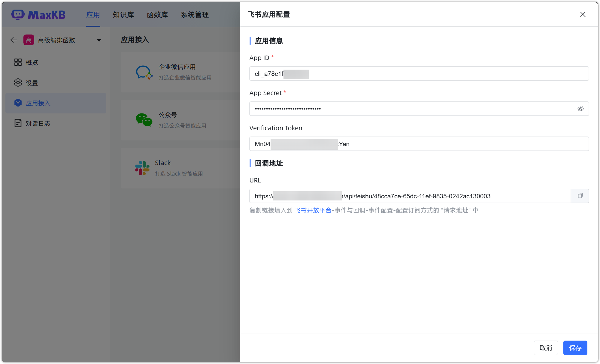
Task: Open the 知识库 tab in top navigation
Action: coord(123,15)
